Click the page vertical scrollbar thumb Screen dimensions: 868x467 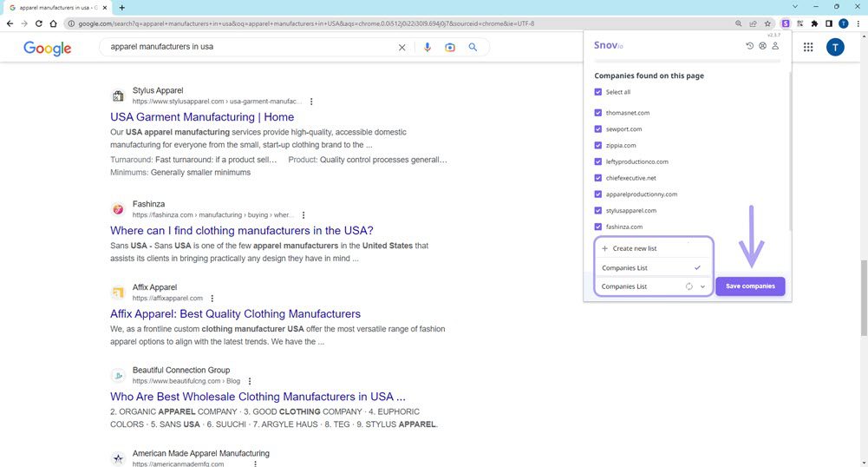click(x=864, y=298)
